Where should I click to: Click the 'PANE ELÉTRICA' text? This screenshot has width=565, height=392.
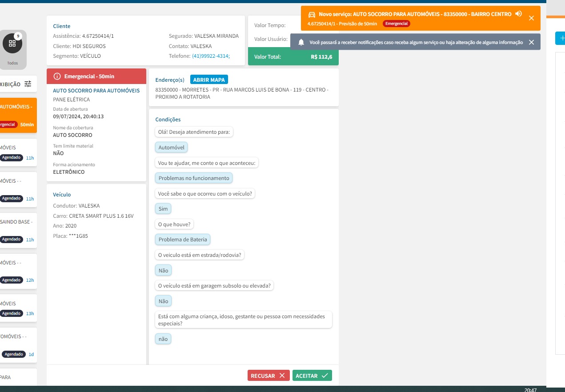coord(72,100)
